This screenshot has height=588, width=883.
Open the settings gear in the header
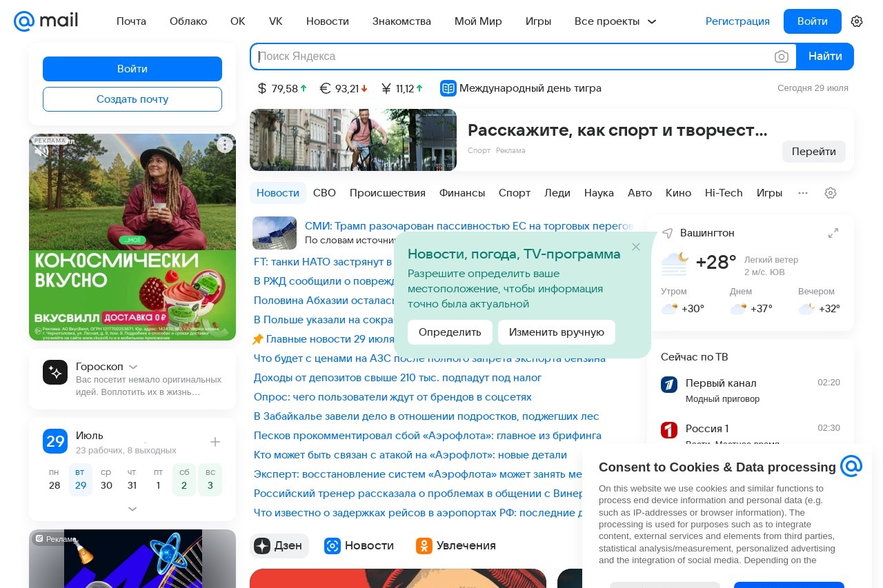[x=857, y=21]
